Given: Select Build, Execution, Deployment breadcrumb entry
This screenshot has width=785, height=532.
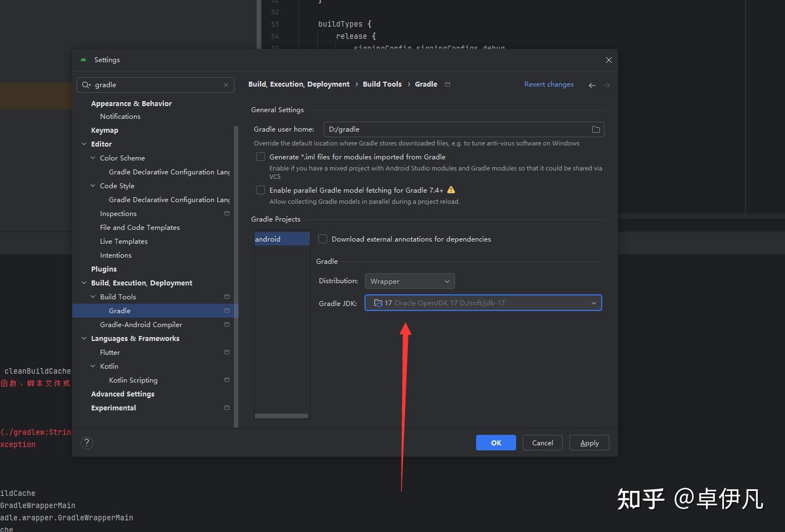Looking at the screenshot, I should pos(299,84).
